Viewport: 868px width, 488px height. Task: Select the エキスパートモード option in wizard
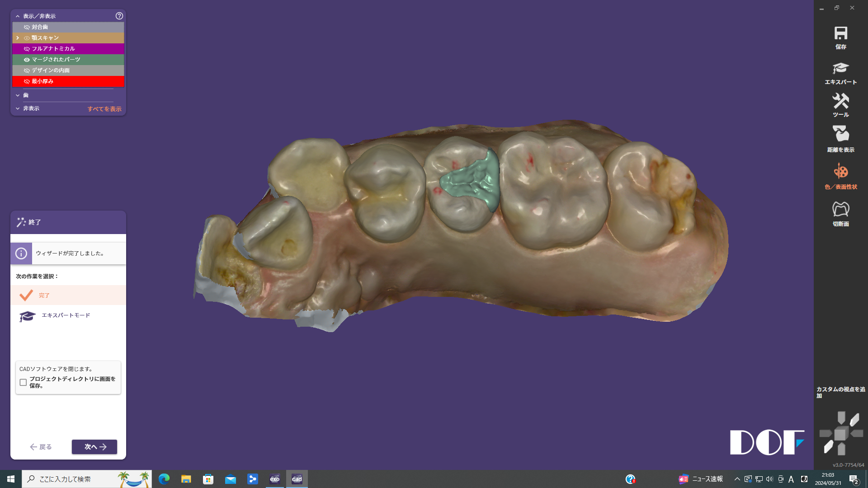pyautogui.click(x=68, y=315)
